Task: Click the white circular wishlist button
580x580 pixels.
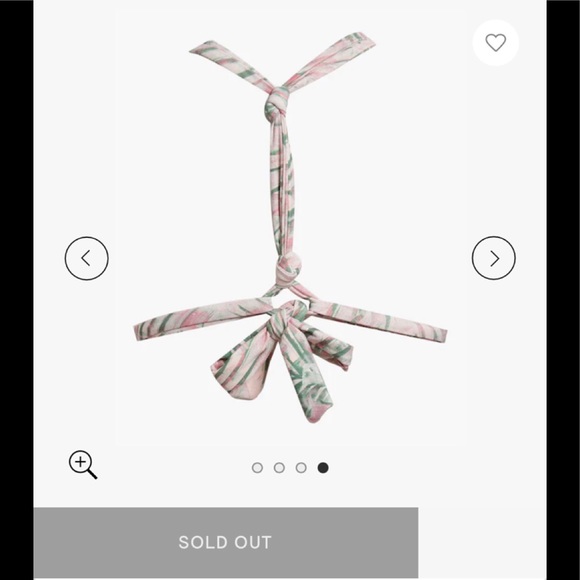Action: pyautogui.click(x=495, y=43)
